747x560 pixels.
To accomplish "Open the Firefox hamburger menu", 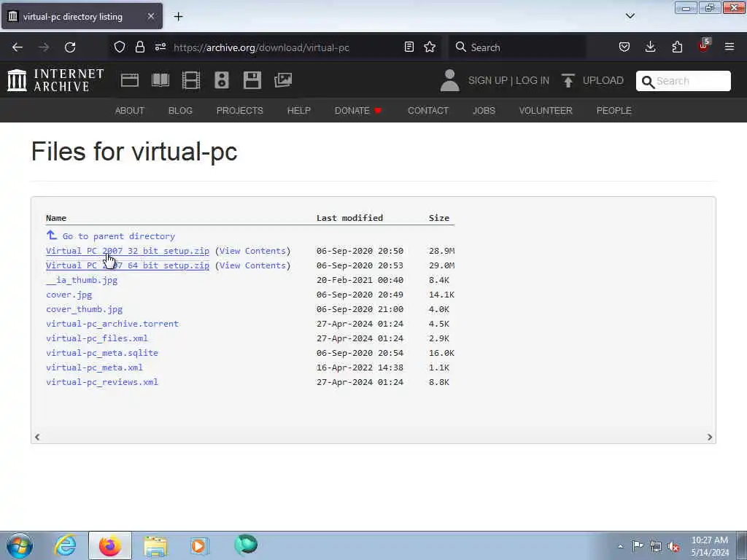I will click(729, 47).
